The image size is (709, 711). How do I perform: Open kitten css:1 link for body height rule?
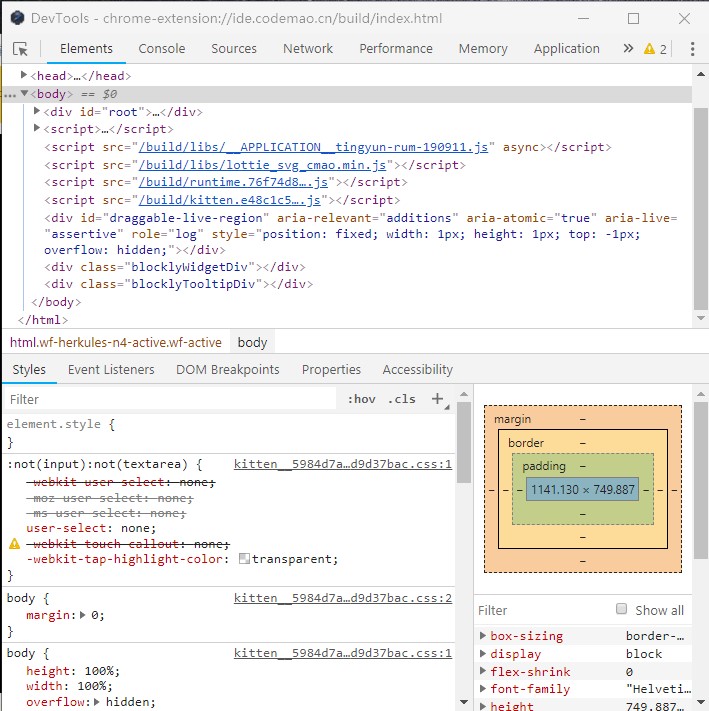pyautogui.click(x=343, y=653)
